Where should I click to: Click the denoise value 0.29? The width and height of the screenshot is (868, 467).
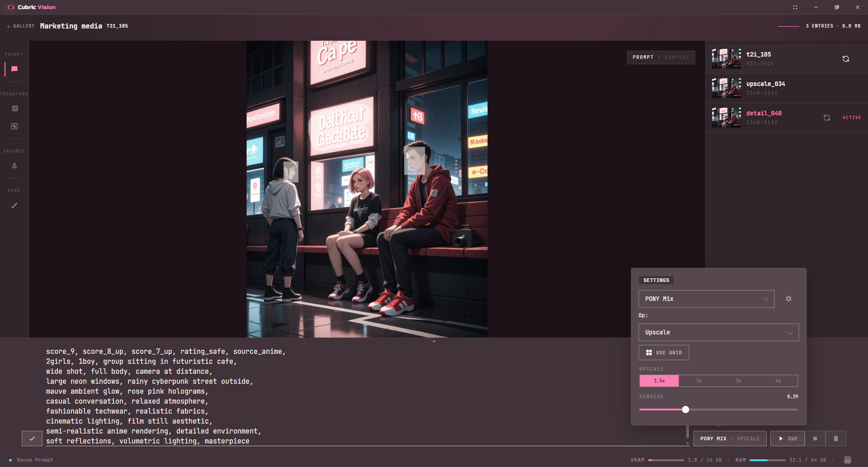click(x=793, y=396)
